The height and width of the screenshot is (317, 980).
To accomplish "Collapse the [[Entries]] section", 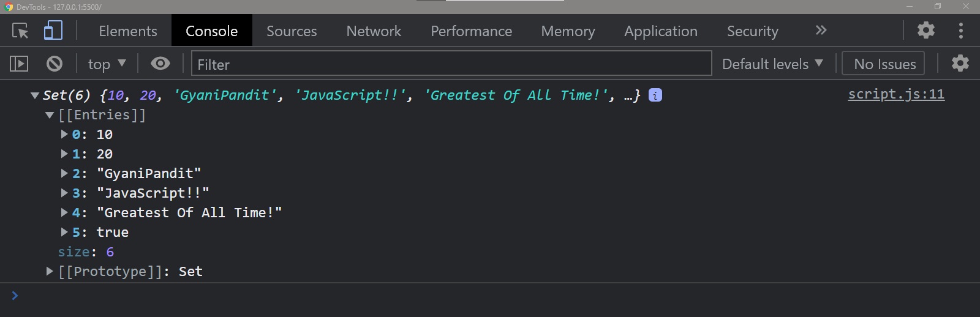I will (50, 115).
